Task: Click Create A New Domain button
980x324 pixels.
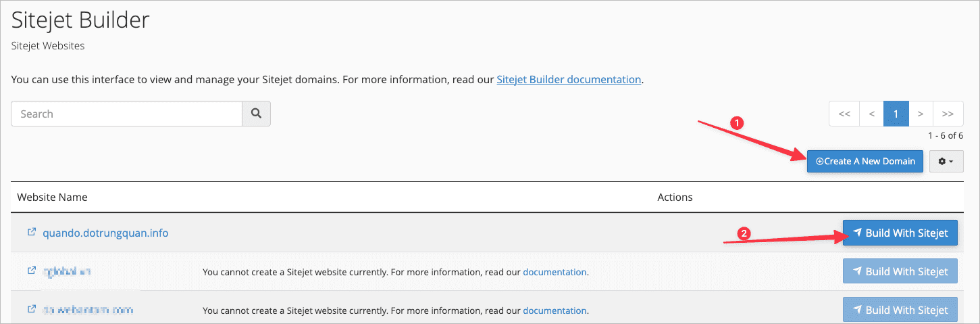Action: pos(865,161)
